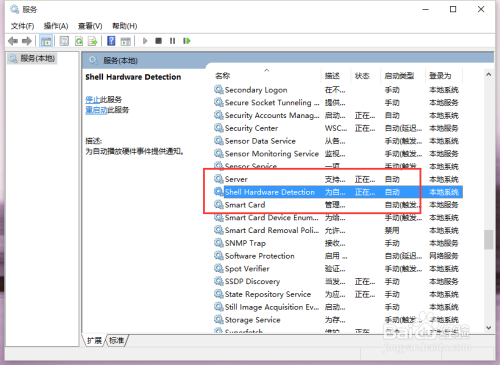The image size is (500, 365).
Task: Select Smart Card Removal Poli... row
Action: click(x=337, y=230)
